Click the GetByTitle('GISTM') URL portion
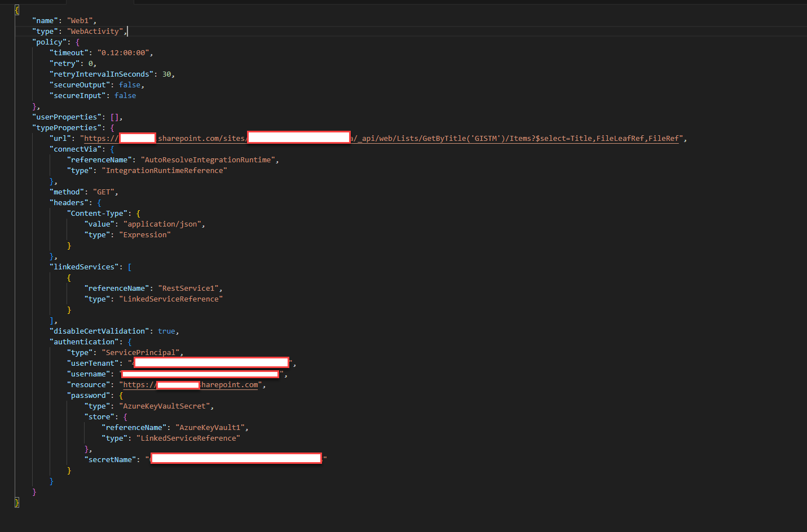This screenshot has height=532, width=807. 464,139
